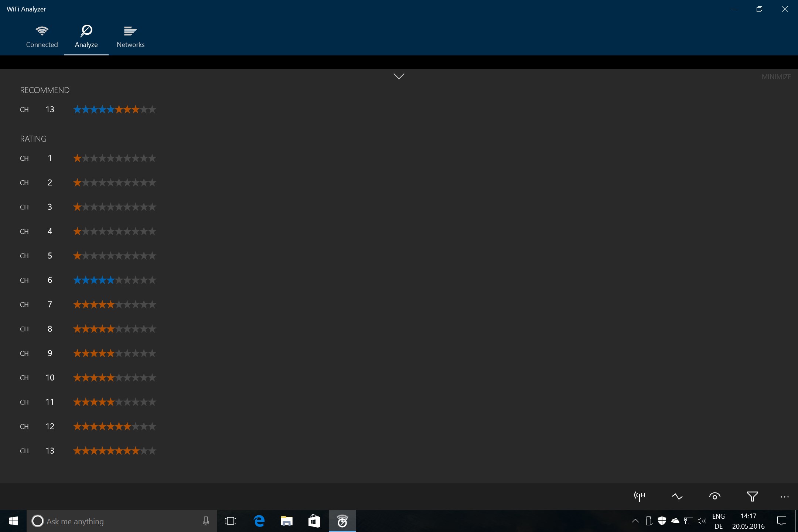Open the ellipsis more-options menu
The image size is (798, 532).
[x=784, y=496]
